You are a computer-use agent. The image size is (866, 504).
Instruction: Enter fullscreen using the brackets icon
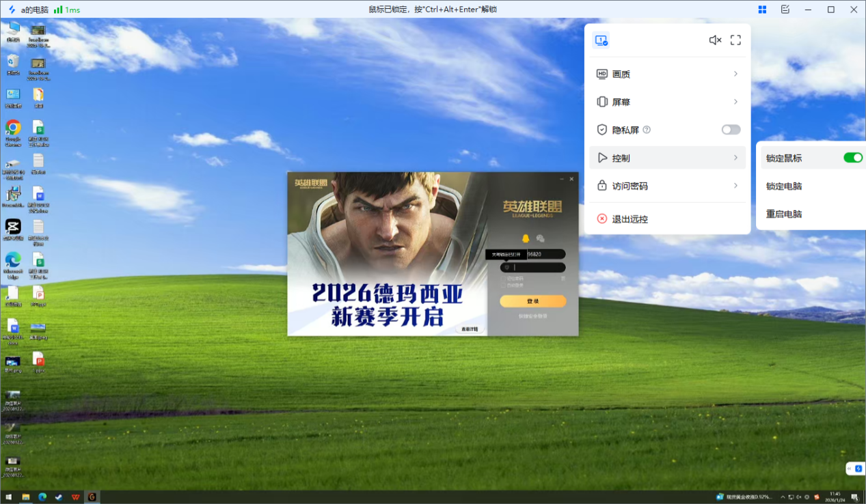735,40
